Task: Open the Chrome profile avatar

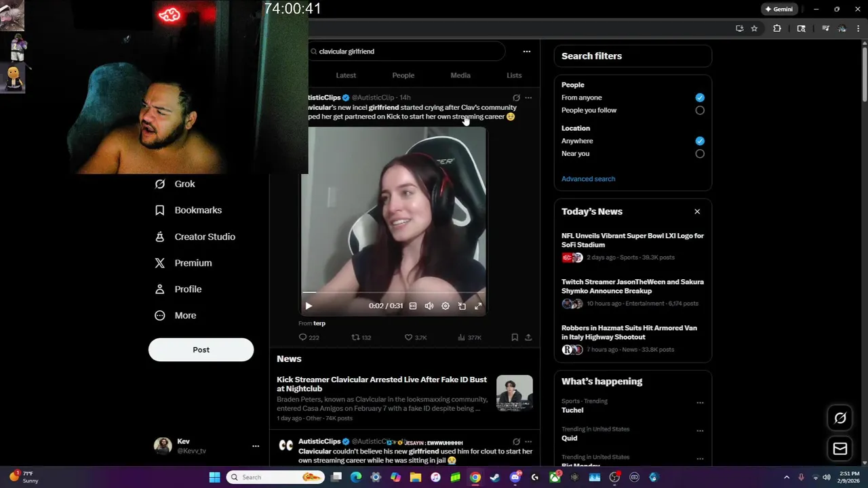Action: (842, 28)
